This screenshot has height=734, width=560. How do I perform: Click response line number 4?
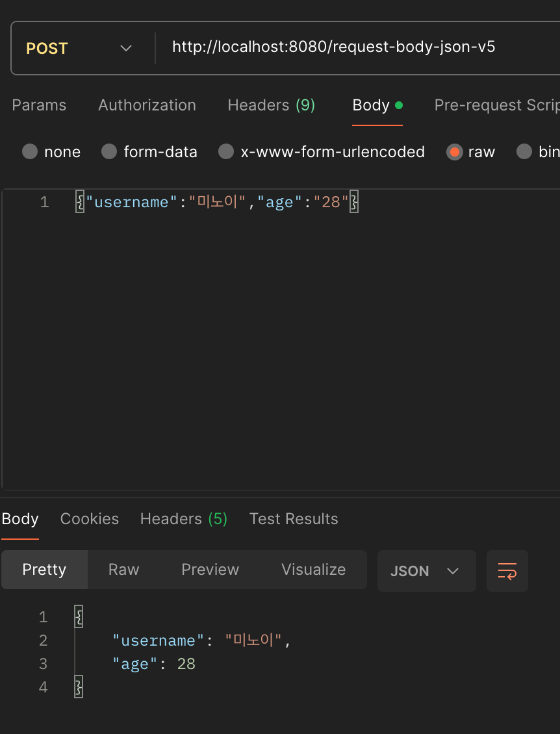(43, 687)
